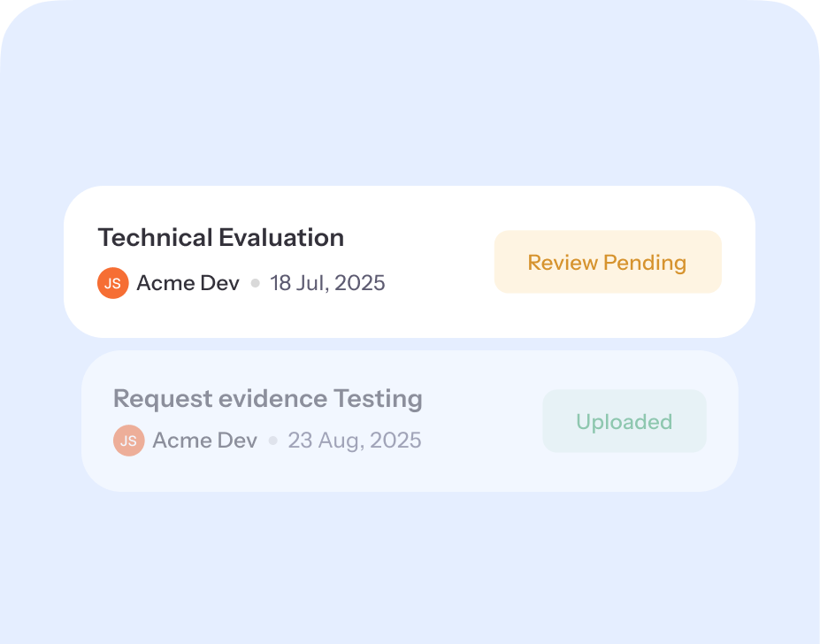Screen dimensions: 820x644
Task: Click Acme Dev on the Technical Evaluation card
Action: tap(187, 283)
